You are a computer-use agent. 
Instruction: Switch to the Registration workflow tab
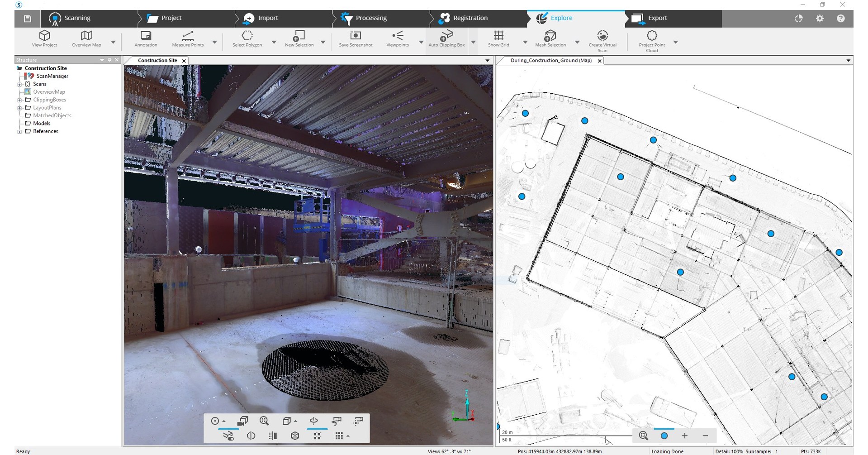pos(470,18)
